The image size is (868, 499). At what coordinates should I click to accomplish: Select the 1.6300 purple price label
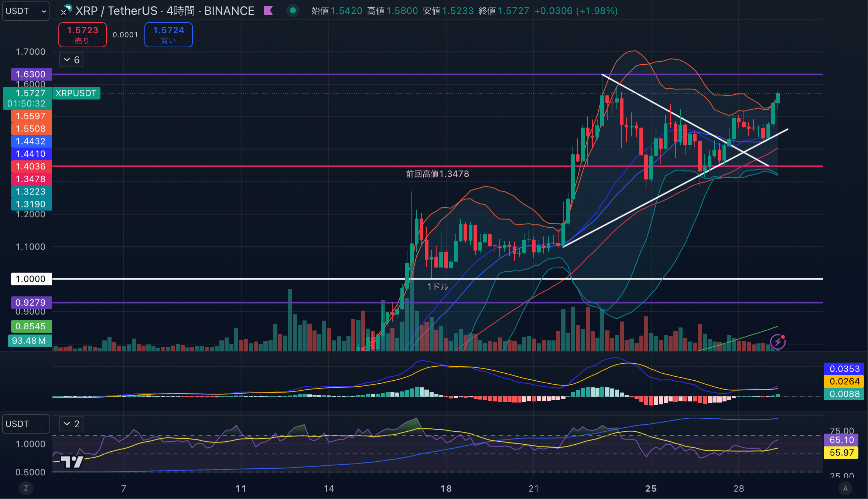pos(31,74)
